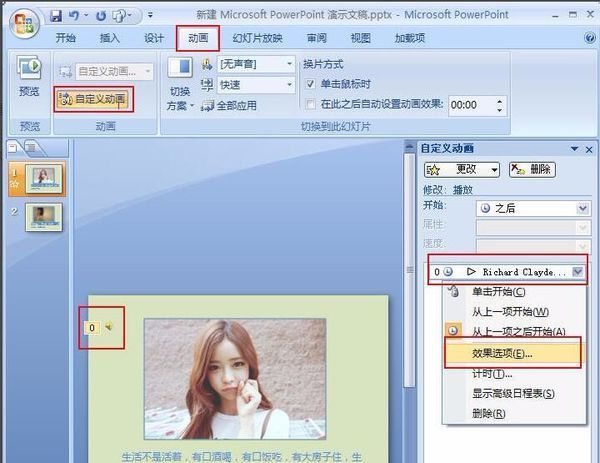The width and height of the screenshot is (600, 463).
Task: Open the 插入 ribbon tab
Action: click(110, 38)
